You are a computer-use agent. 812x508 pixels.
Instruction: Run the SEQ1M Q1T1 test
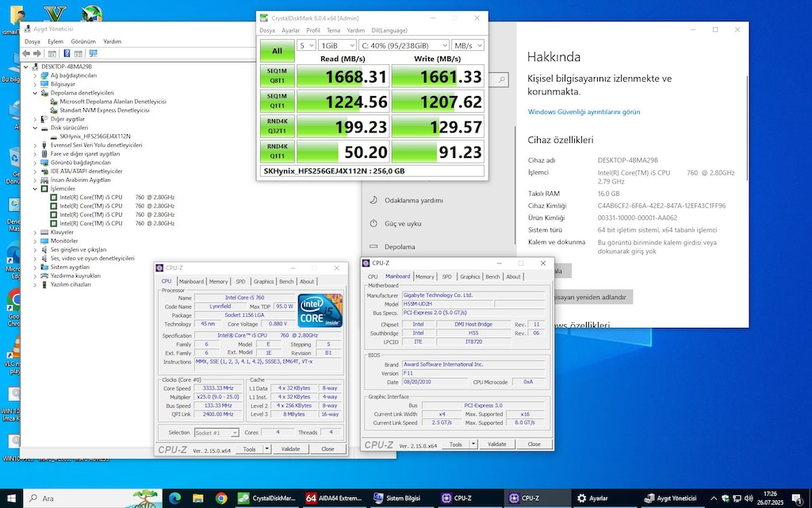[277, 102]
